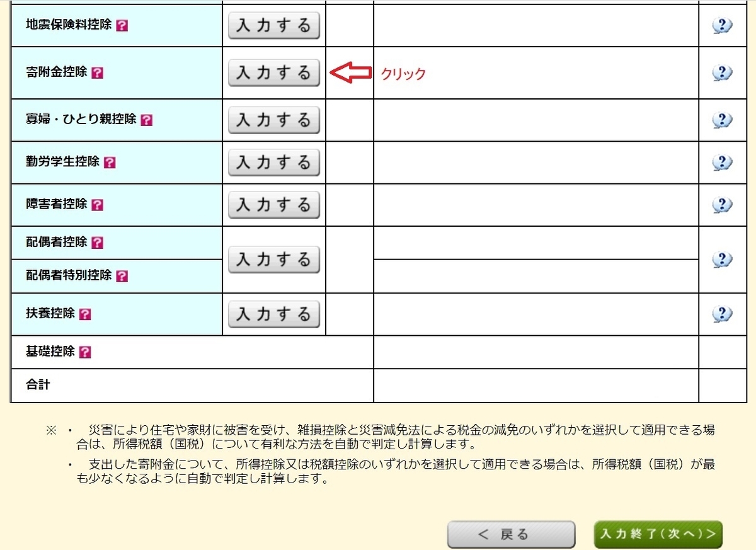This screenshot has width=756, height=550.
Task: Click the pink question mark beside 寄附金控除
Action: (x=96, y=72)
